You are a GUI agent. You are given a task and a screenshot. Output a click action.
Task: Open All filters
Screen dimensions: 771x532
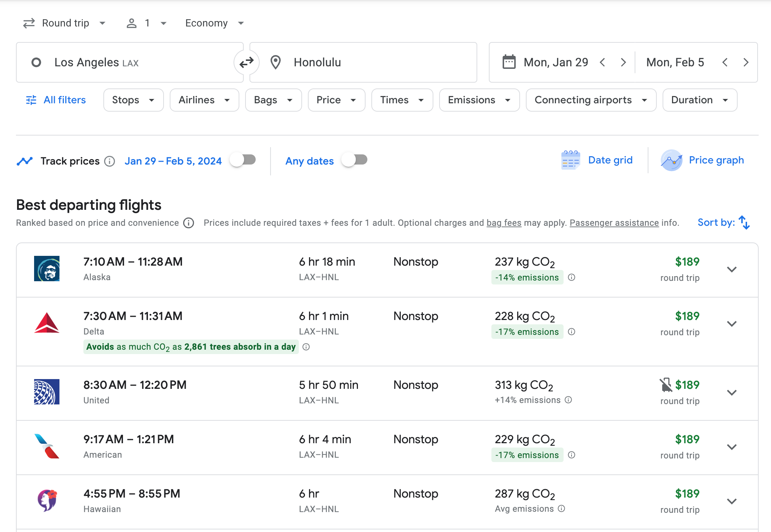(56, 100)
